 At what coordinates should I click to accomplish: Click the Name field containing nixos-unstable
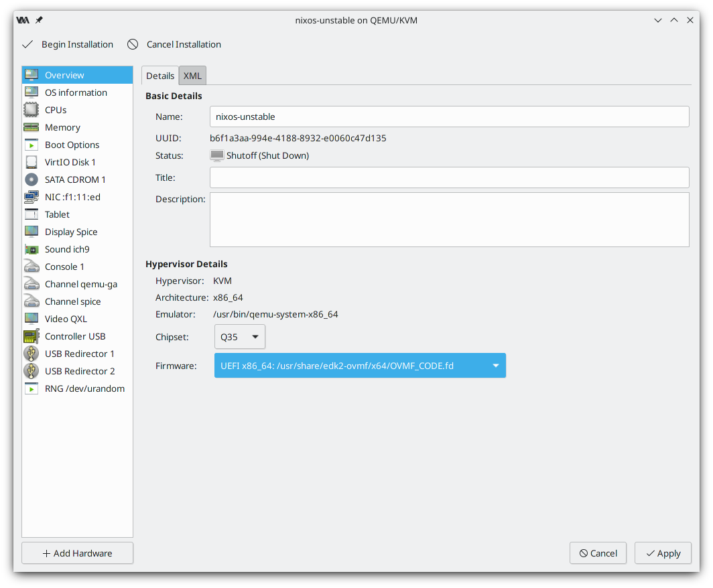(x=449, y=117)
